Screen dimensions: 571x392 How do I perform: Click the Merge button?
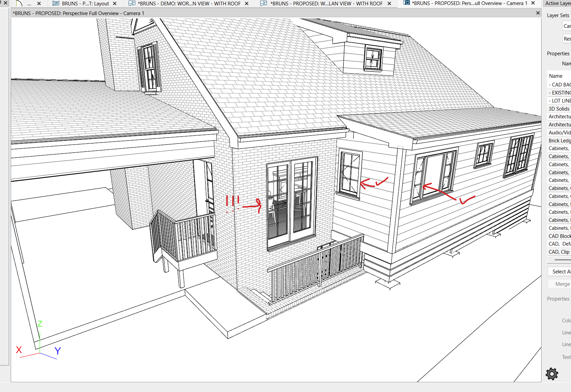[562, 284]
